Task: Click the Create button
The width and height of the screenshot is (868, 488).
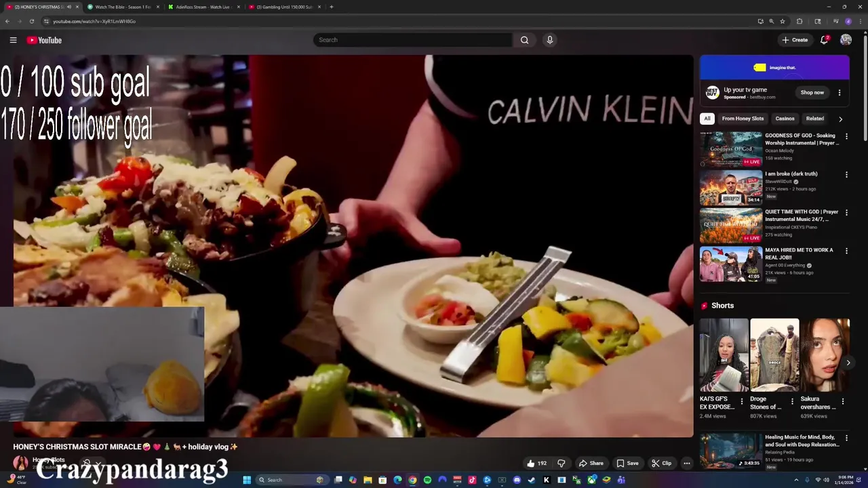Action: point(795,40)
